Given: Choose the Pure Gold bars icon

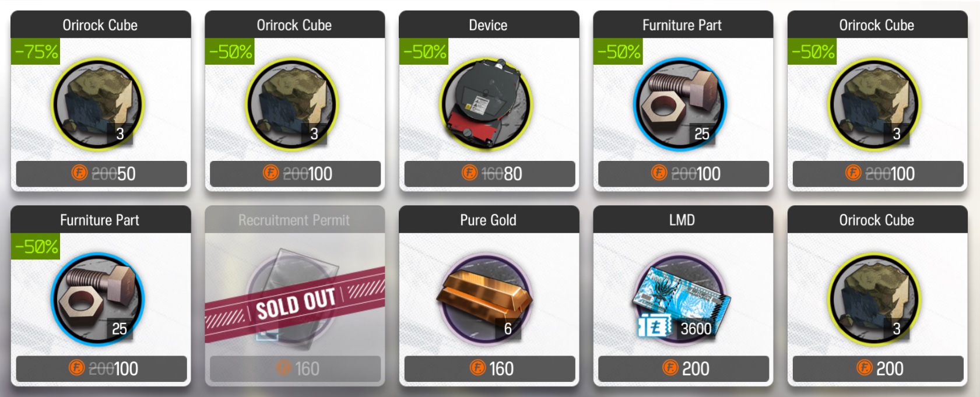Looking at the screenshot, I should (487, 299).
